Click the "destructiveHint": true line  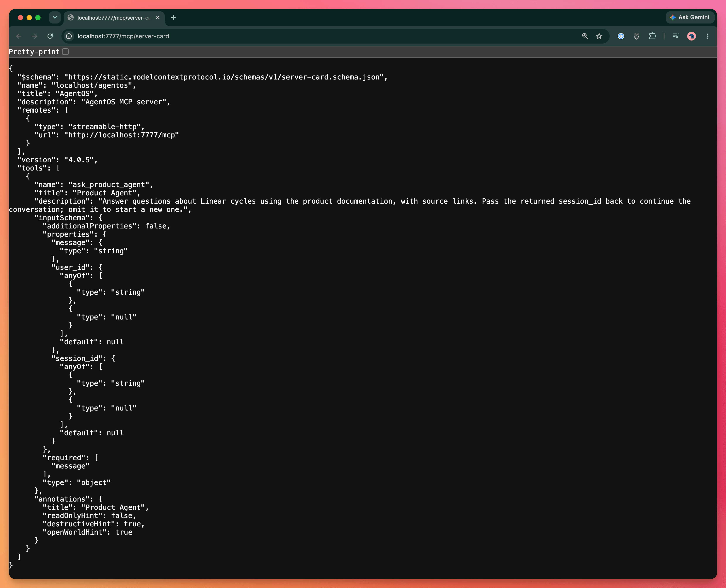(93, 524)
